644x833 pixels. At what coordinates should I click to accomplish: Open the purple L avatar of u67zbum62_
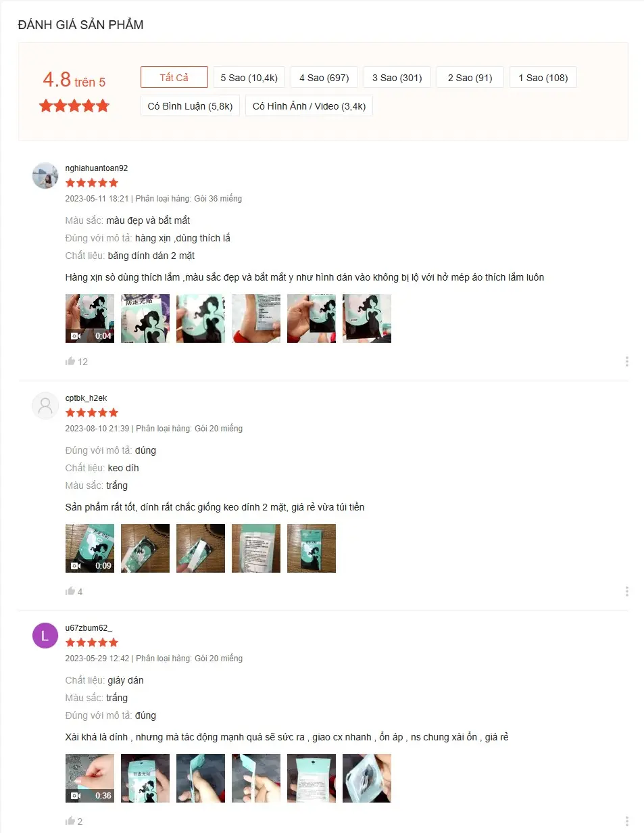[45, 636]
